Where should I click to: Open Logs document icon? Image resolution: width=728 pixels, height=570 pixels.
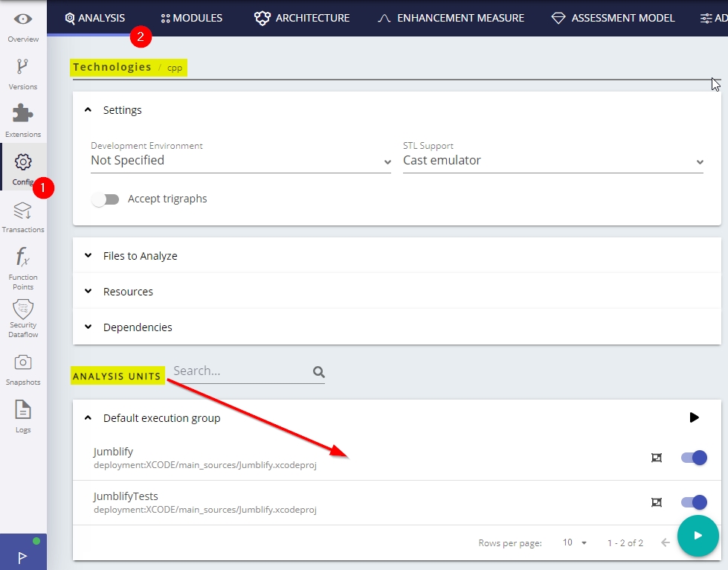[x=23, y=410]
